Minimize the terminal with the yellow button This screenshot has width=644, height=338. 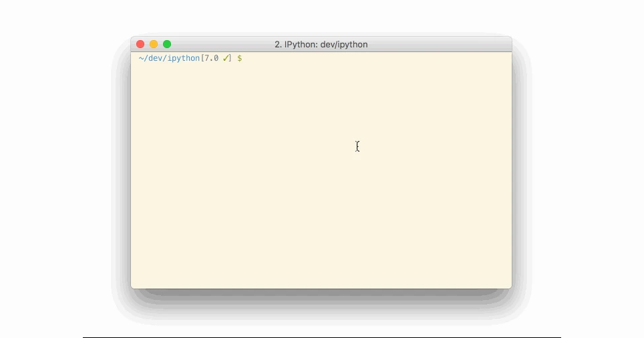[154, 44]
